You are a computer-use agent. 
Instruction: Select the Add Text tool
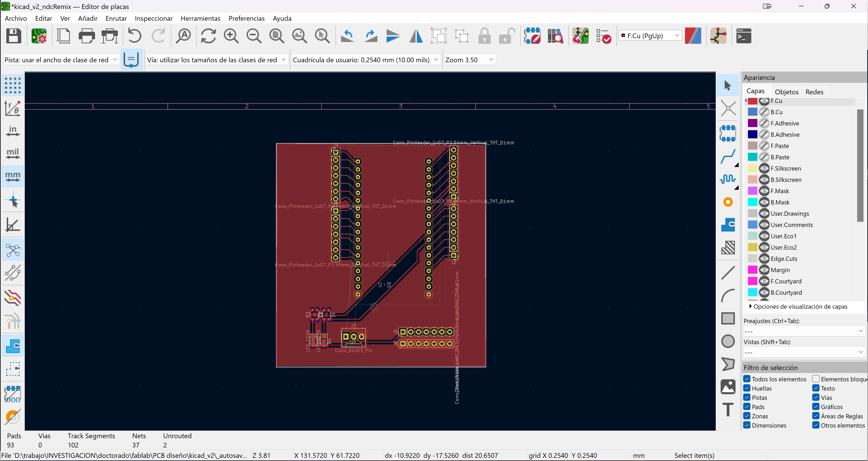click(728, 410)
